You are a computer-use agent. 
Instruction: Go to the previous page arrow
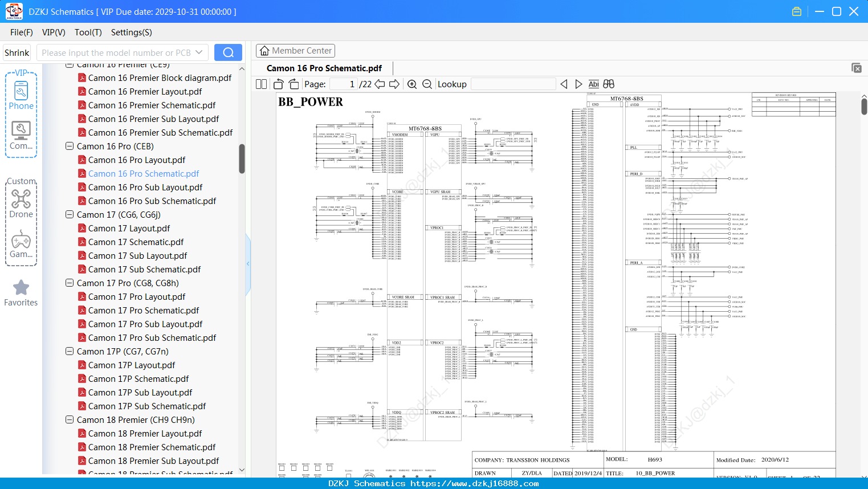(x=380, y=84)
